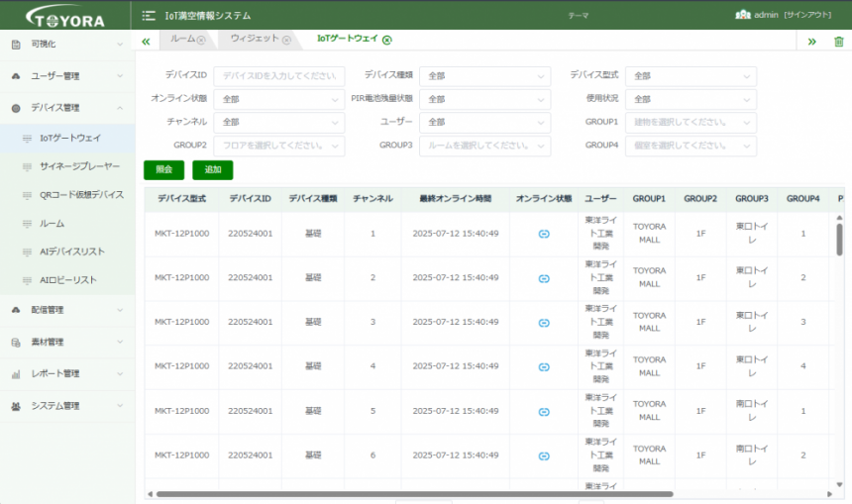Select サイネージプレーヤー in sidebar menu

(x=80, y=166)
